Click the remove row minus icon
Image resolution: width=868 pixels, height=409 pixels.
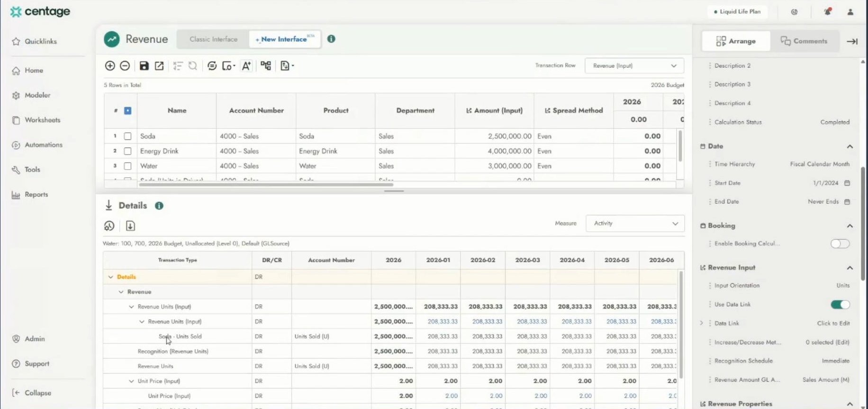[x=125, y=66]
